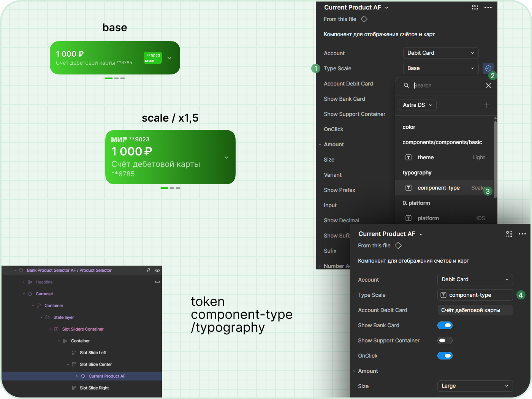
Task: Click the plus icon next to Astra DS
Action: point(486,105)
